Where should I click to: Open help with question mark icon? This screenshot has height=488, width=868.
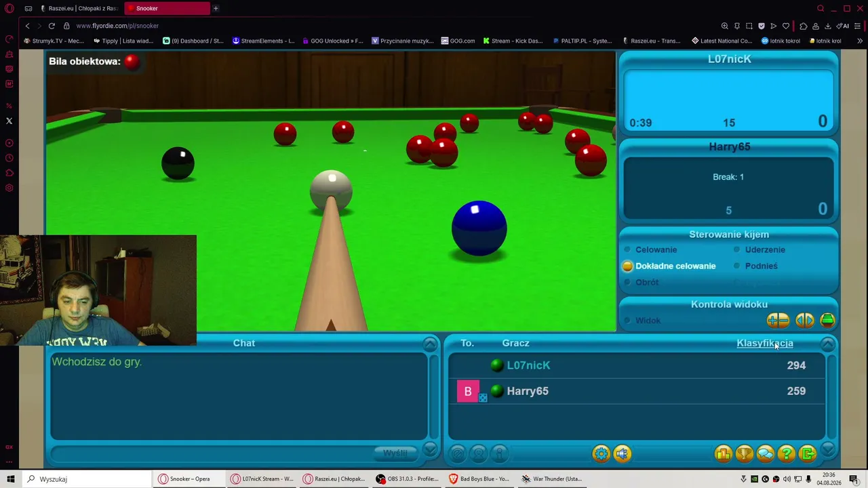786,453
